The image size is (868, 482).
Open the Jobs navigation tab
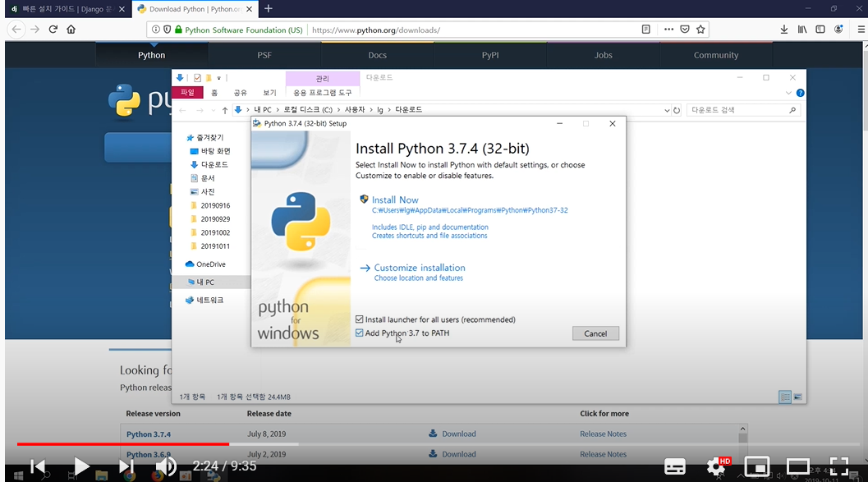[604, 55]
